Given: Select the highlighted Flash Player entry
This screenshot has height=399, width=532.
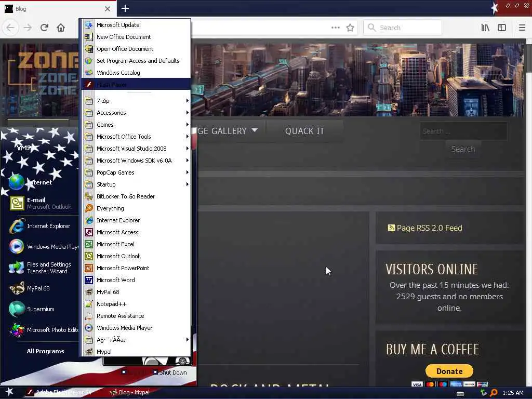Looking at the screenshot, I should pos(136,85).
